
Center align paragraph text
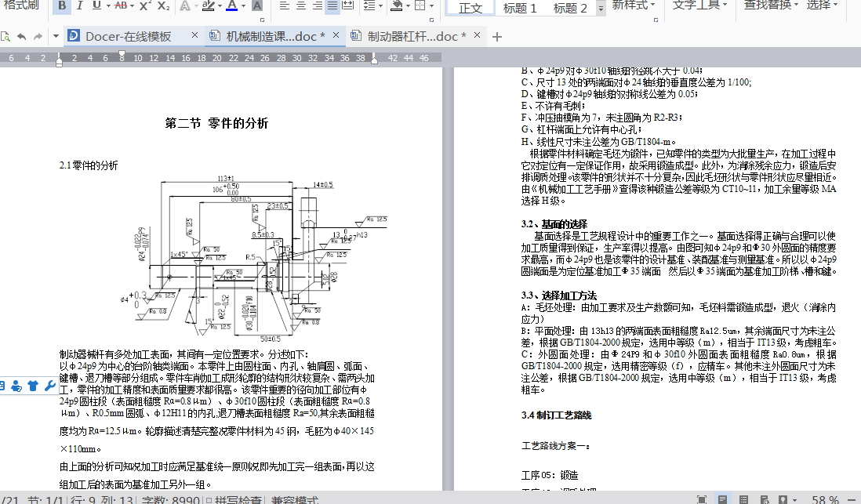point(301,6)
